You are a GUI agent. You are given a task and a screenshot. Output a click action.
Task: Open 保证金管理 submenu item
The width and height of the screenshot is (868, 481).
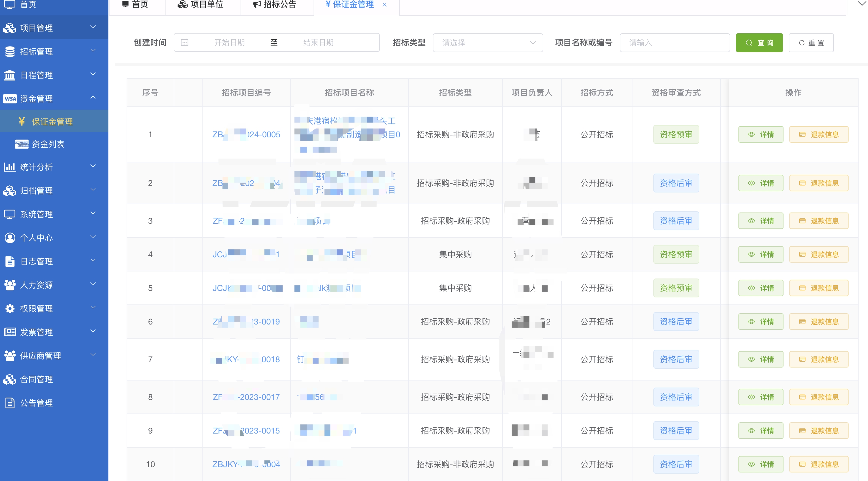54,121
